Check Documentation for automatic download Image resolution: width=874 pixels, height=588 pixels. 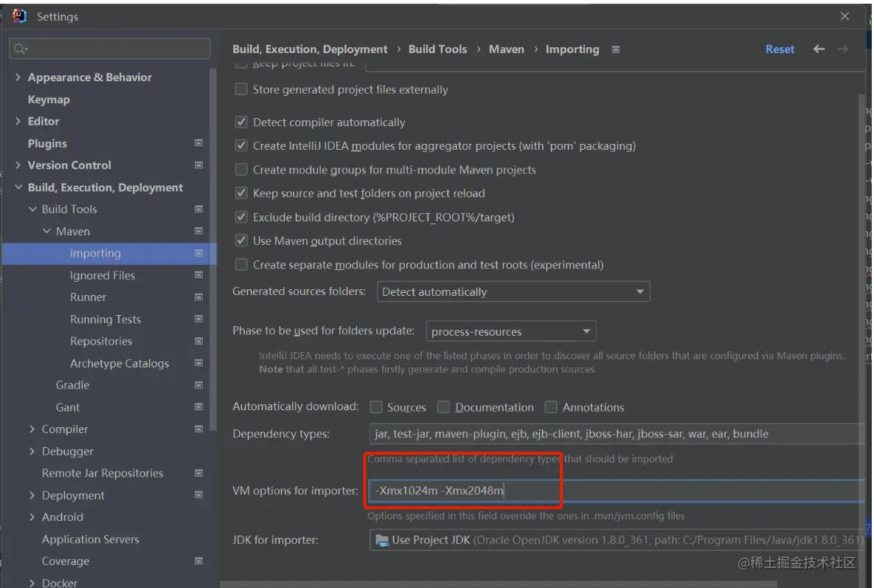point(444,407)
